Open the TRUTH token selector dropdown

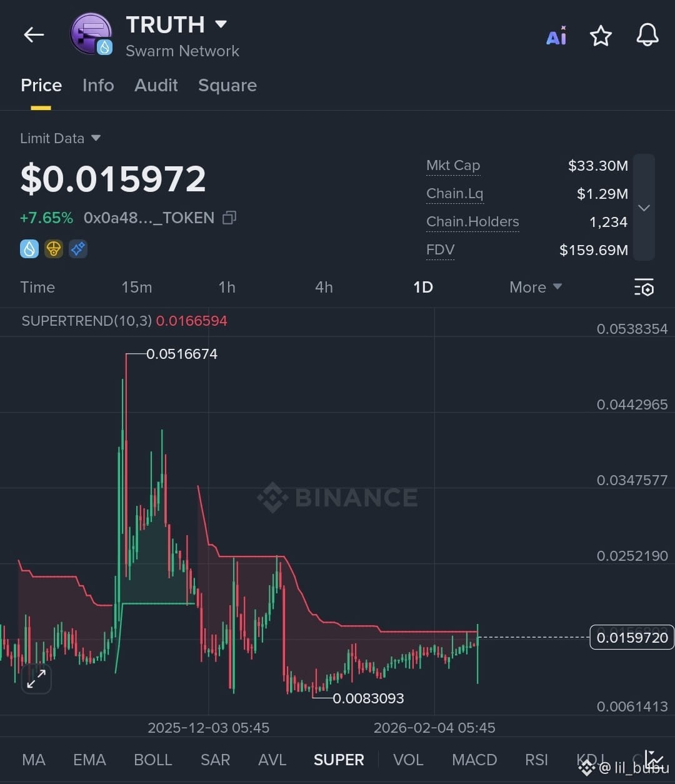[221, 24]
